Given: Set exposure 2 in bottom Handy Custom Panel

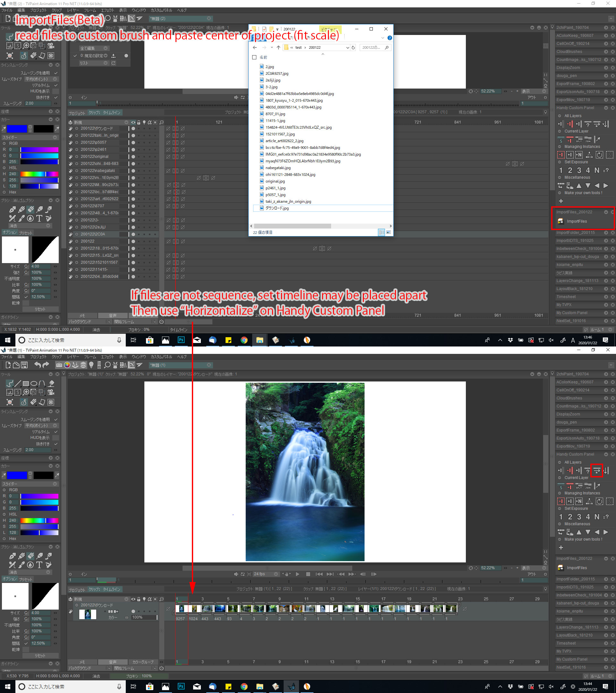Looking at the screenshot, I should click(570, 517).
